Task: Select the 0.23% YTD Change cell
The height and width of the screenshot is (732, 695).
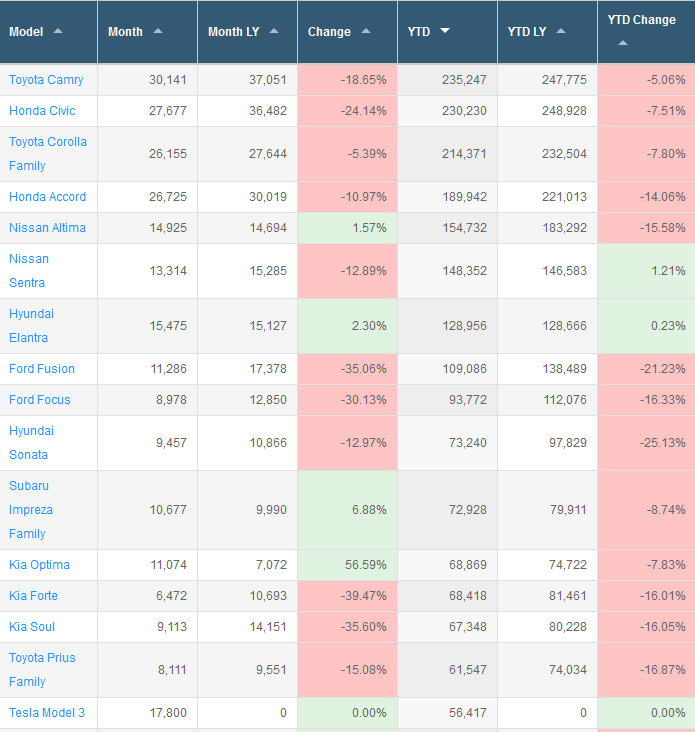Action: click(646, 325)
